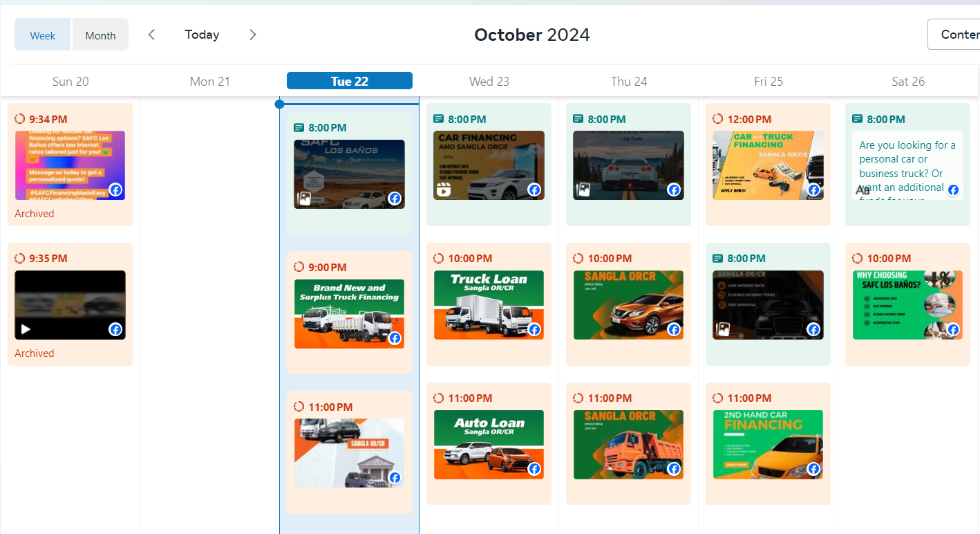Screen dimensions: 980x534
Task: Click Facebook icon on Tuesday 11:00 PM post
Action: [x=395, y=477]
